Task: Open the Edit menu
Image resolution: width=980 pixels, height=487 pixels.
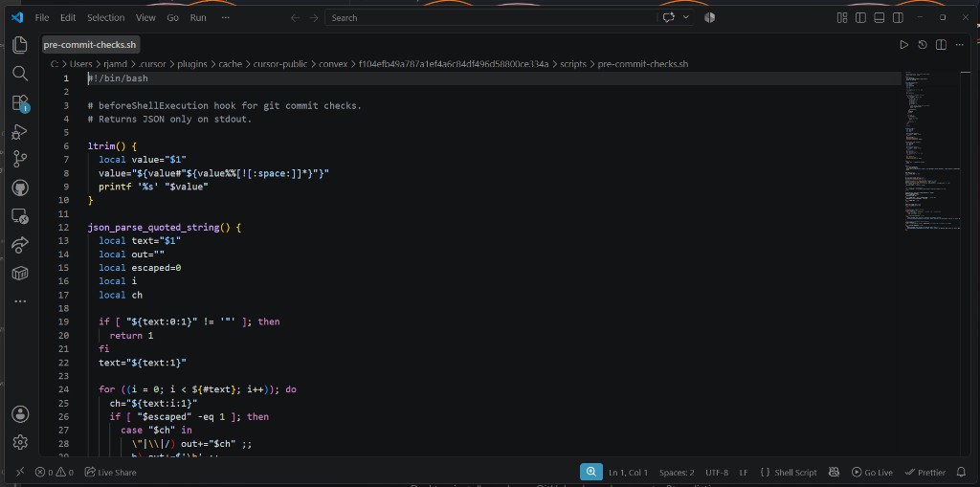Action: (68, 17)
